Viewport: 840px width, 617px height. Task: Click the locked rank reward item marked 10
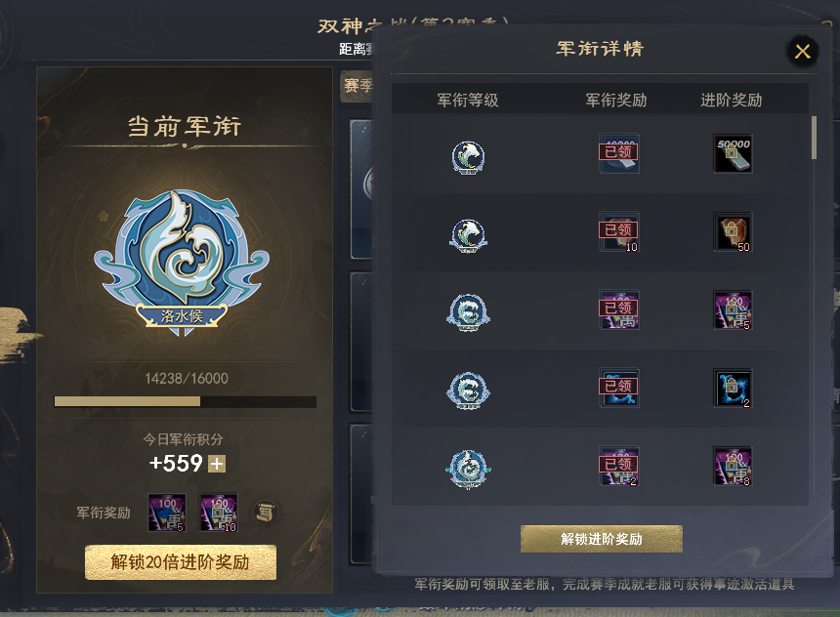219,513
